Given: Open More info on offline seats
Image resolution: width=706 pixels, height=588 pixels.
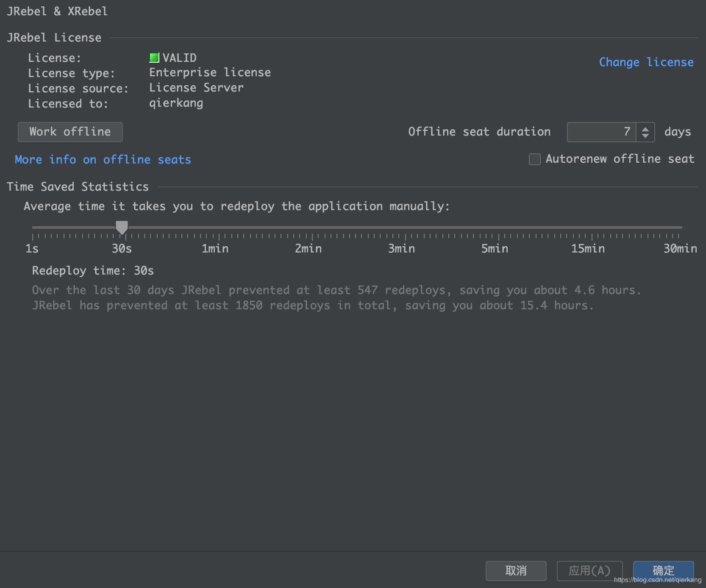Looking at the screenshot, I should 103,160.
